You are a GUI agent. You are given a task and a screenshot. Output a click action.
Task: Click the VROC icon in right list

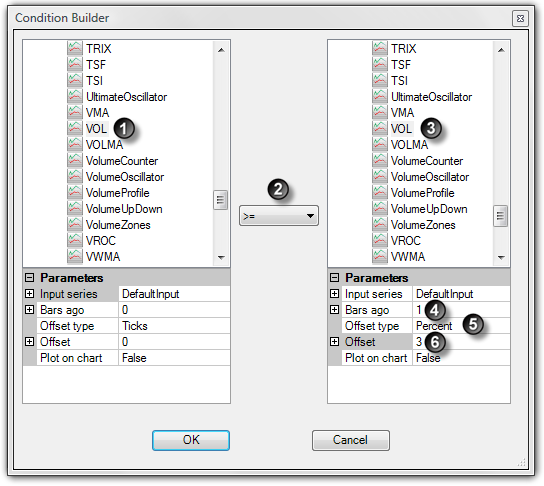pos(380,240)
